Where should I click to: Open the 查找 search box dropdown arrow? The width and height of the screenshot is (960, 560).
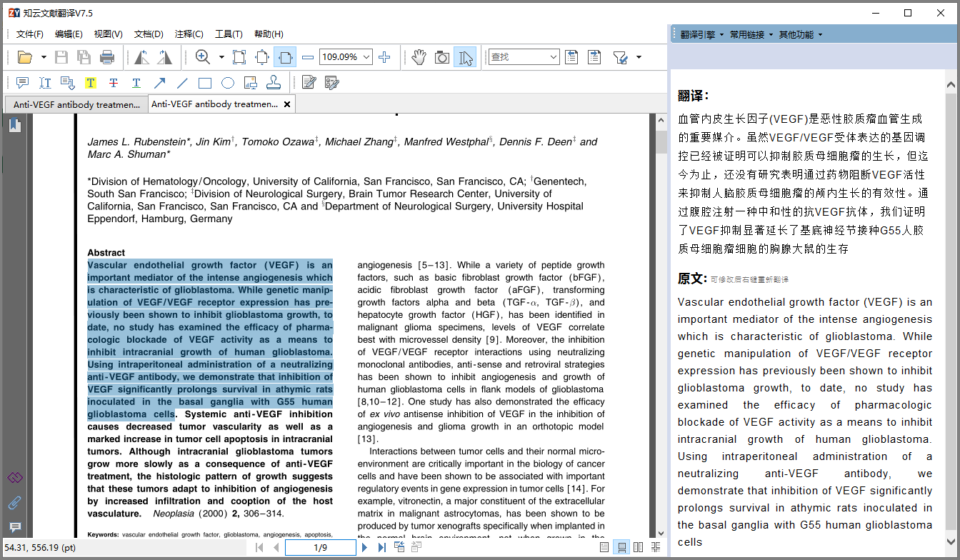[554, 57]
